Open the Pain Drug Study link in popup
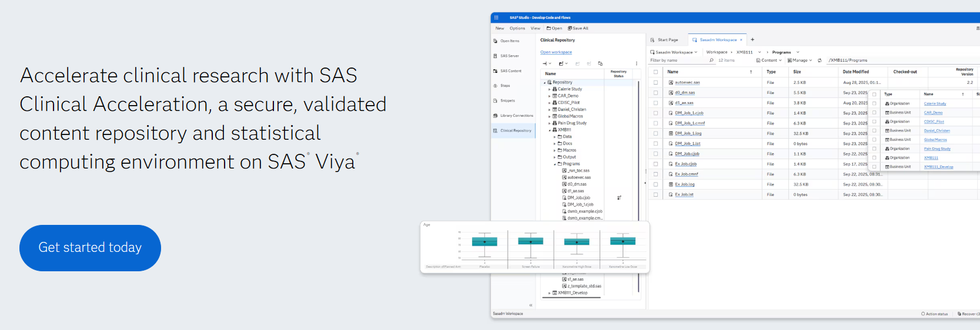Screen dimensions: 980x330 coord(937,149)
